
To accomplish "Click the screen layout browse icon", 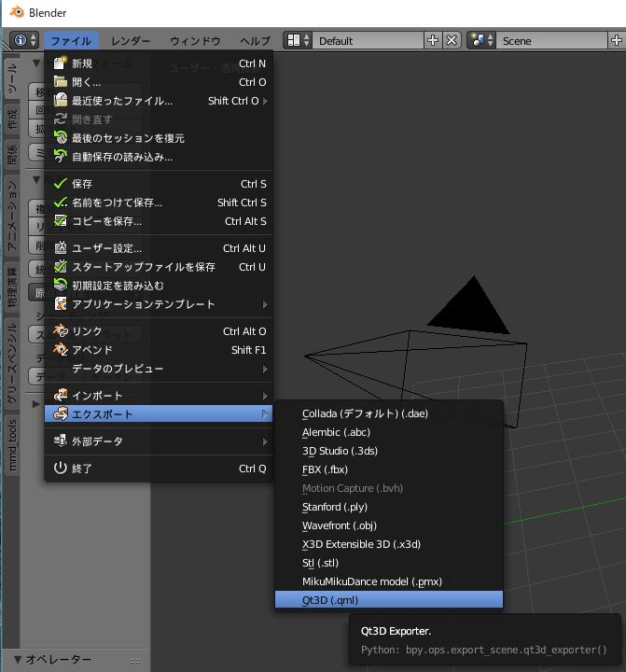I will coord(294,41).
